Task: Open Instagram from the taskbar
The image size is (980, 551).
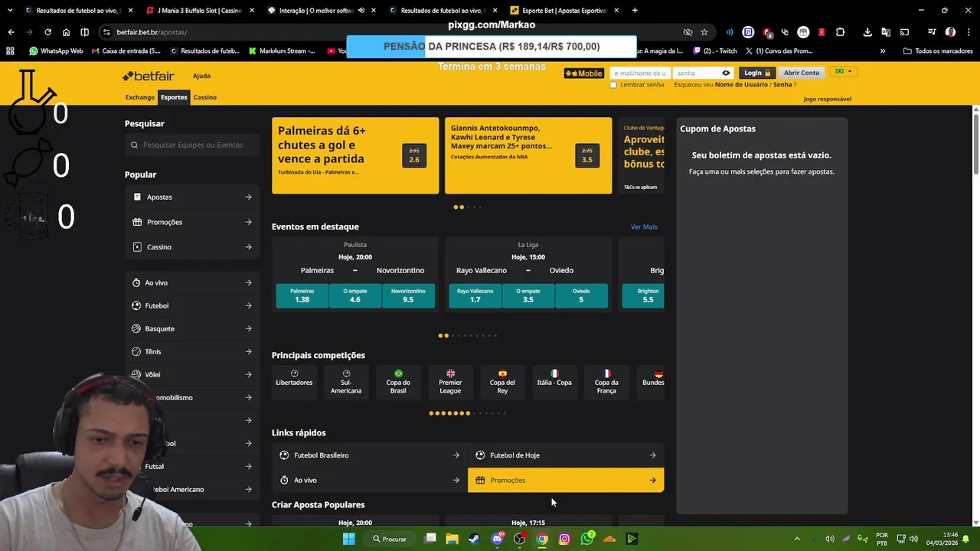Action: 564,539
